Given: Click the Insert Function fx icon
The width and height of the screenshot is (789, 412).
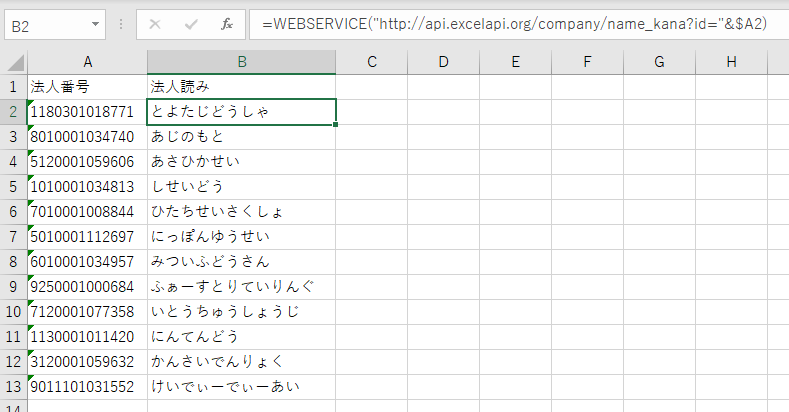Looking at the screenshot, I should pos(227,24).
